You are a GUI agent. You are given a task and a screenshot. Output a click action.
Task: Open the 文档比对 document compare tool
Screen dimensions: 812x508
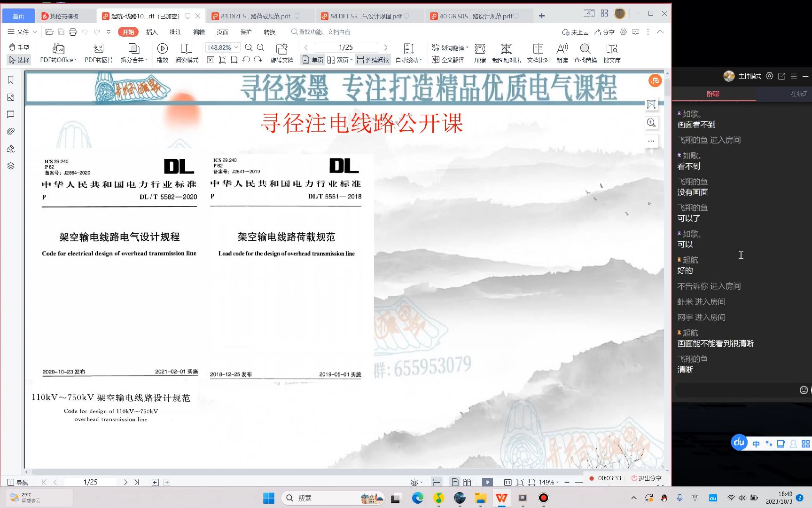[539, 53]
